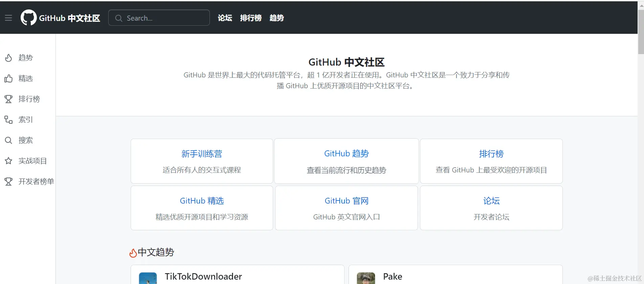
Task: Click the main GitHub 中文社区 page heading
Action: click(x=347, y=62)
